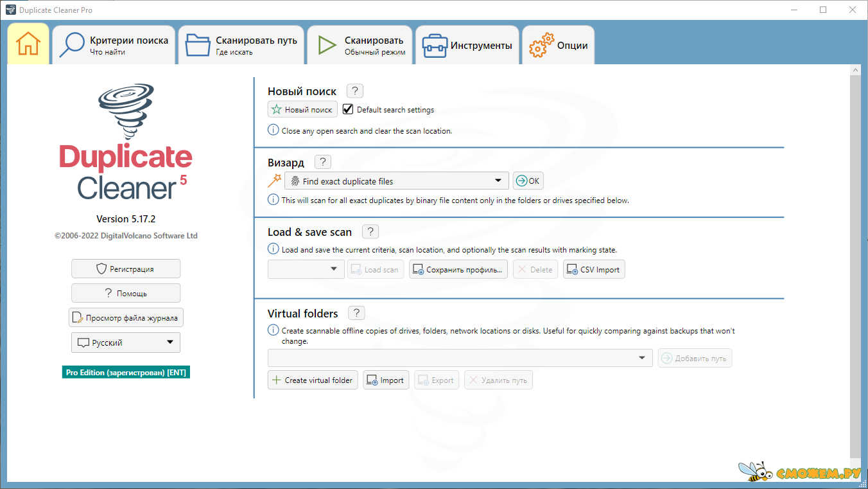Open the Сканировать путь tab
The height and width of the screenshot is (489, 868).
pos(241,45)
